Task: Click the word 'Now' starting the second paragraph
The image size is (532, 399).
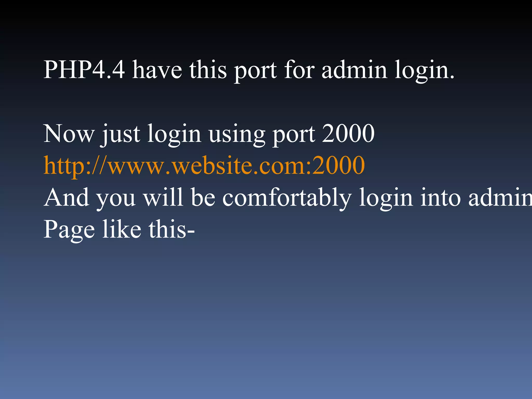Action: 69,134
